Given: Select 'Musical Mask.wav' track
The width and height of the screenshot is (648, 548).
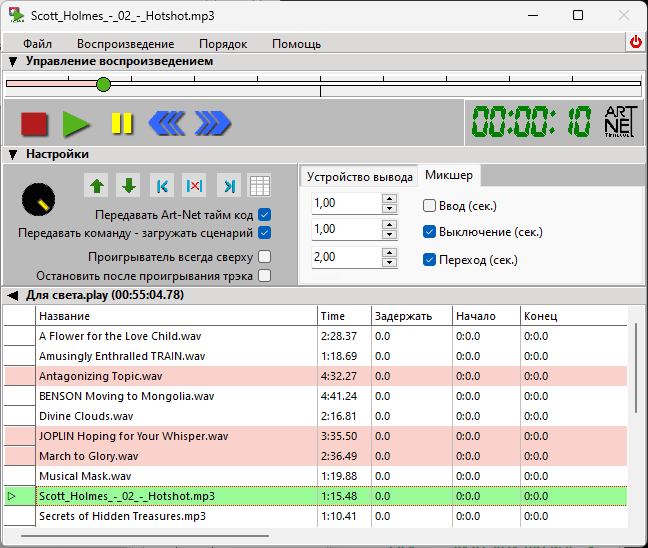Looking at the screenshot, I should pos(316,476).
